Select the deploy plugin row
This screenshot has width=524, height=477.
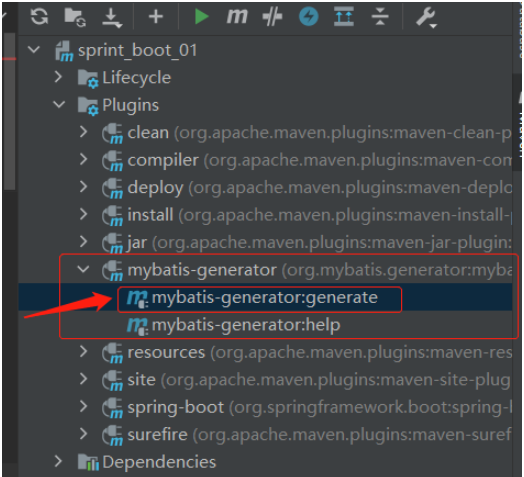[x=265, y=188]
